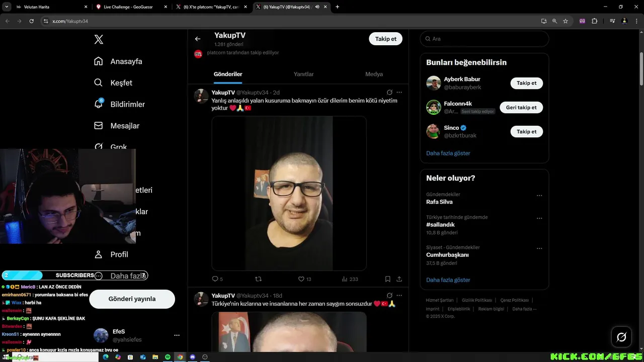Open Profil page from sidebar
The image size is (644, 362).
[x=111, y=254]
